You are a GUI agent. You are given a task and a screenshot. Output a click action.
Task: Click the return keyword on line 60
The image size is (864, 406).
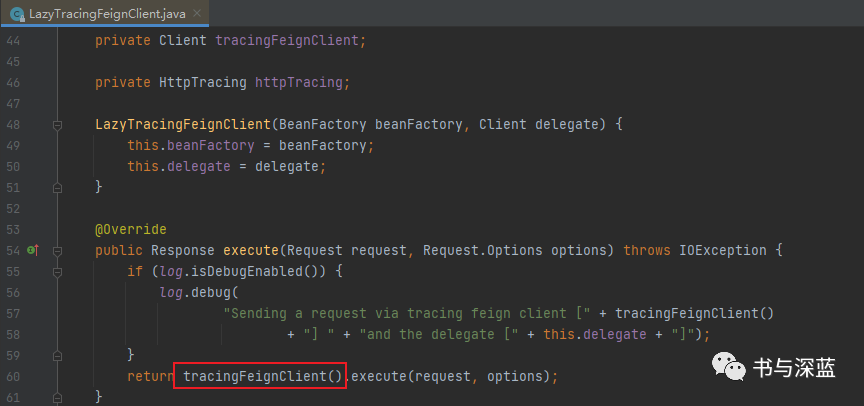click(150, 377)
